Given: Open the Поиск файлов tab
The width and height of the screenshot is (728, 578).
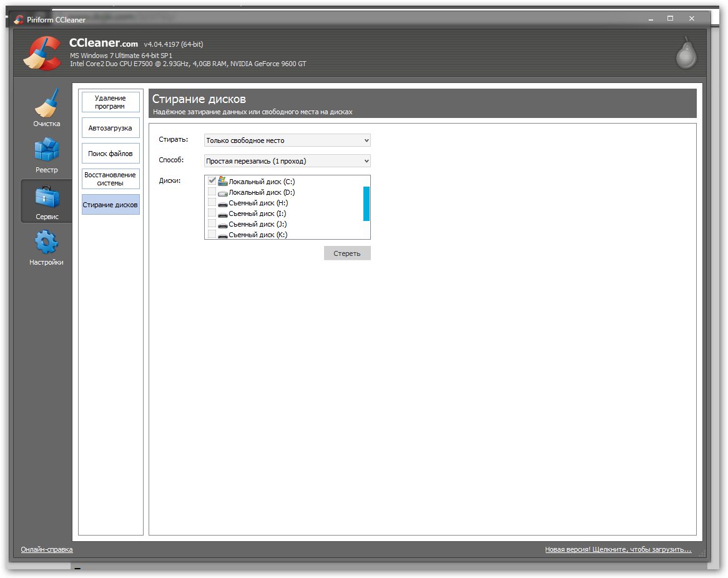Looking at the screenshot, I should pyautogui.click(x=111, y=154).
